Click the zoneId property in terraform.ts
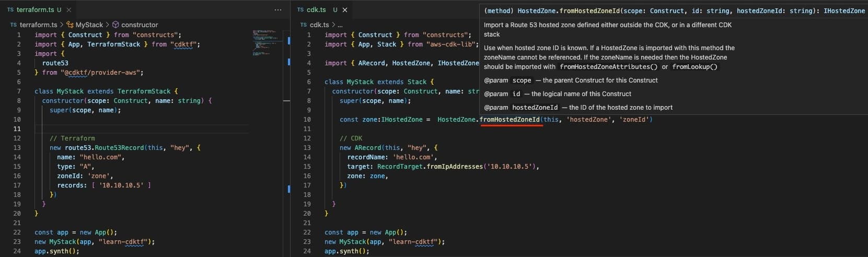 click(68, 176)
